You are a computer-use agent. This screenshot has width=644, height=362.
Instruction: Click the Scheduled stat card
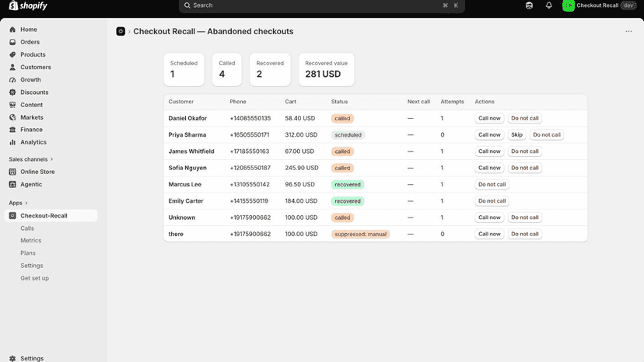pyautogui.click(x=184, y=69)
